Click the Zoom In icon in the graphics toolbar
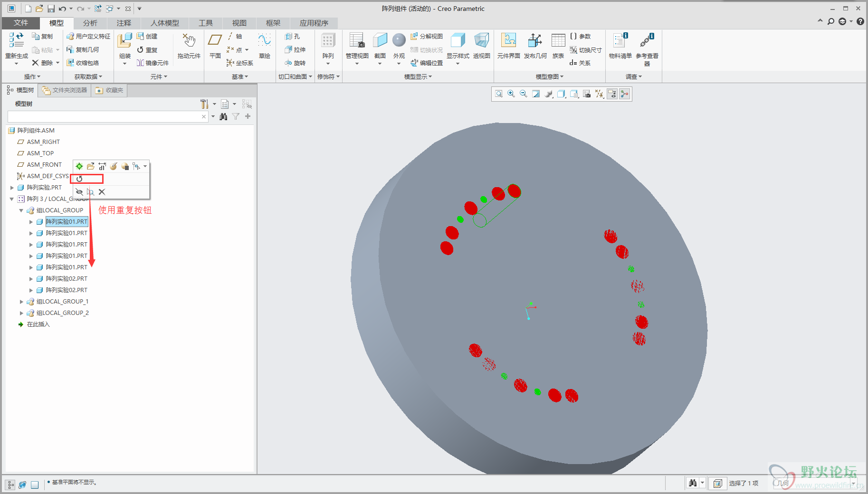 pyautogui.click(x=511, y=94)
